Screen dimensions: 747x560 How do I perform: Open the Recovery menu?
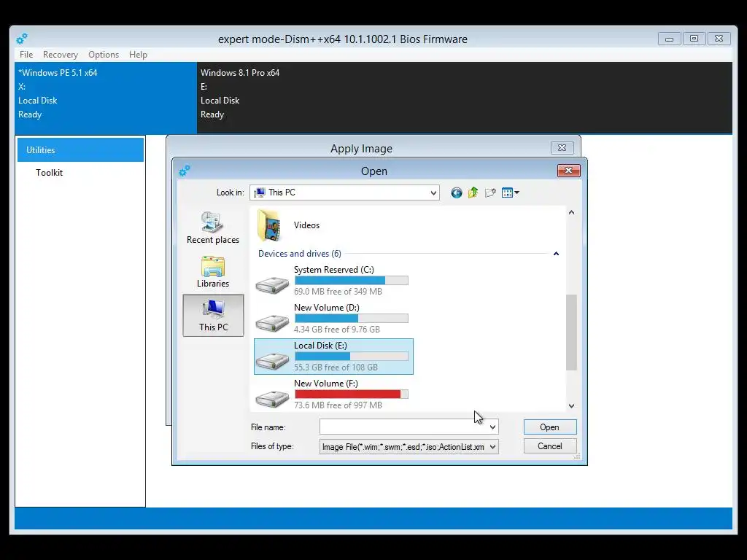click(61, 55)
